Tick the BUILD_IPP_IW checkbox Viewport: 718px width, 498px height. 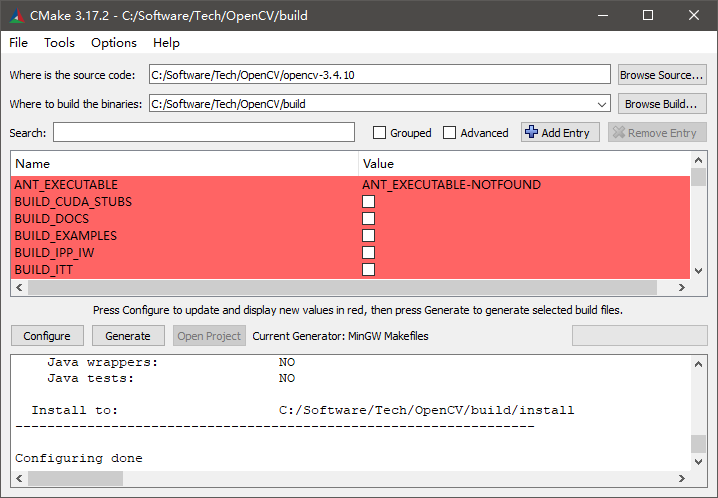(368, 252)
